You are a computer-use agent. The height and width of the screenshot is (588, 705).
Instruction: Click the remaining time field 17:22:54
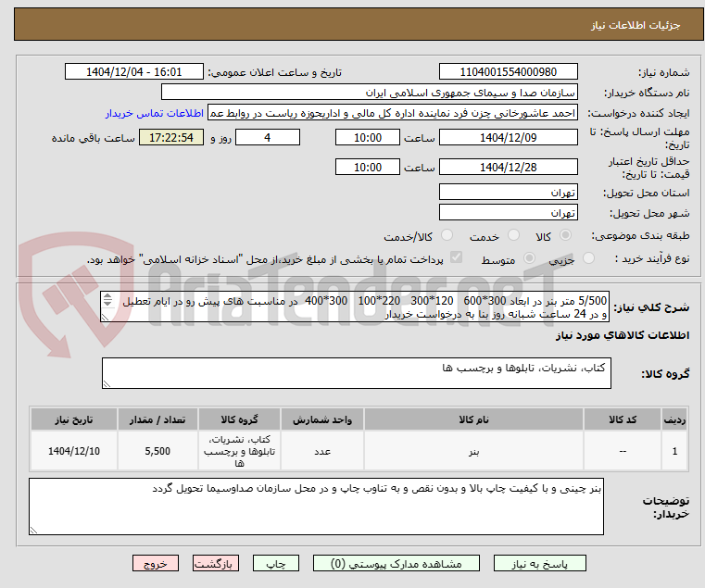click(171, 138)
